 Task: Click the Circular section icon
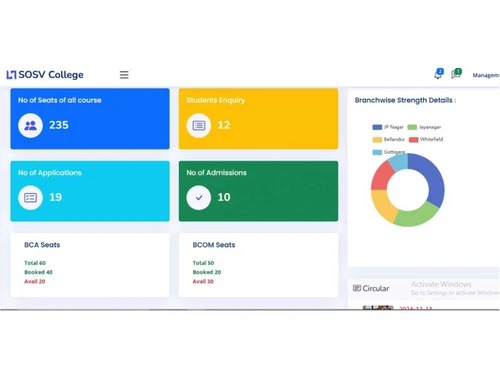(357, 288)
